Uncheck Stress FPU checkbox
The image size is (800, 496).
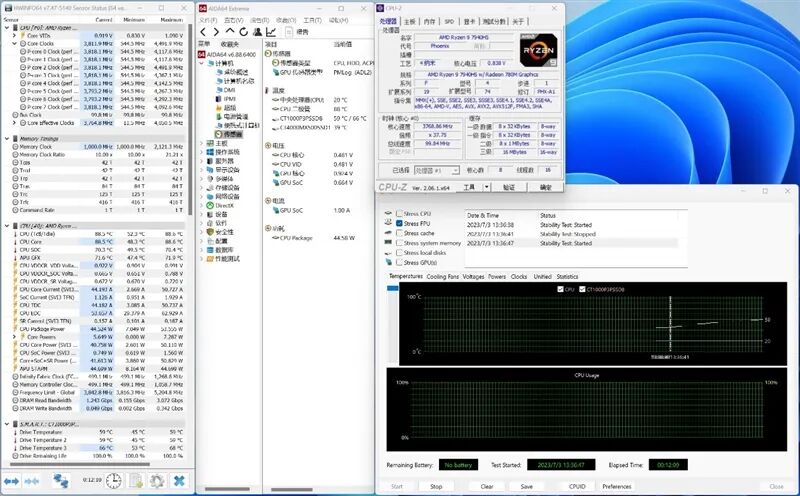pos(399,224)
